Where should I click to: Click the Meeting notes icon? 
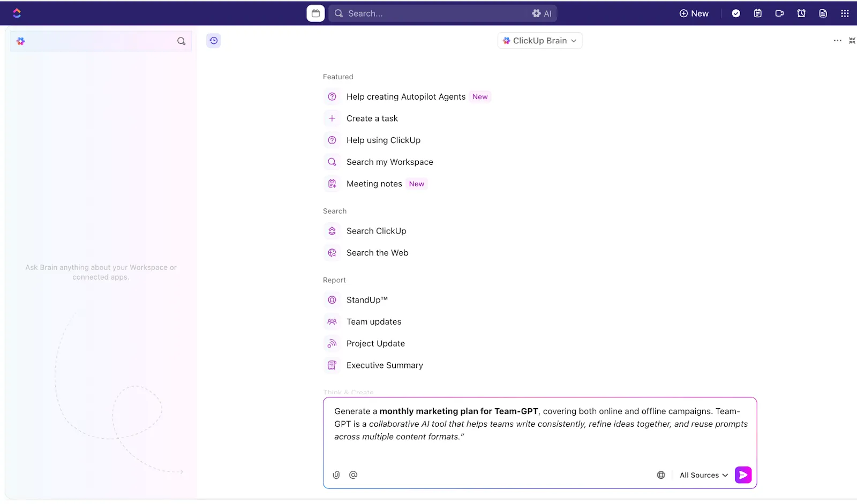pyautogui.click(x=332, y=184)
